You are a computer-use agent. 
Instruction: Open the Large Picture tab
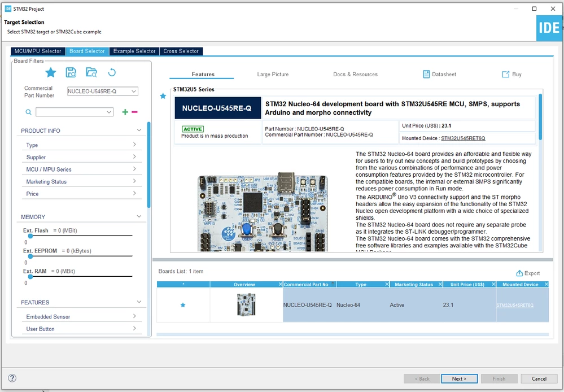coord(273,74)
